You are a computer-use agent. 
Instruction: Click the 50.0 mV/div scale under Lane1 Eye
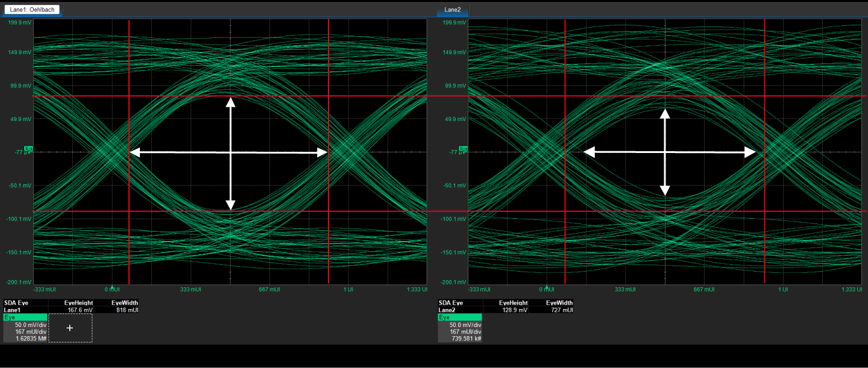tap(31, 324)
